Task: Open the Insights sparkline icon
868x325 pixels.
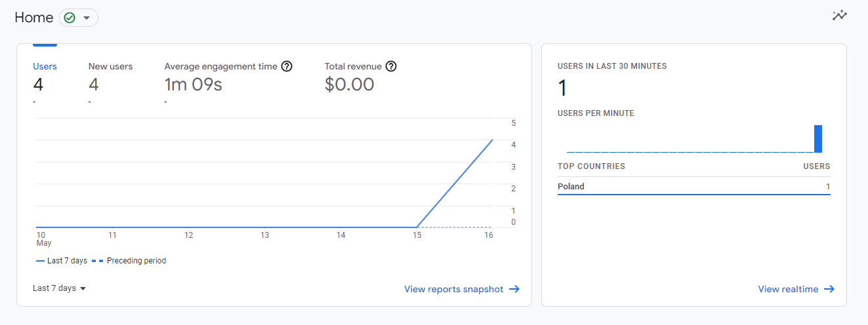Action: point(840,15)
